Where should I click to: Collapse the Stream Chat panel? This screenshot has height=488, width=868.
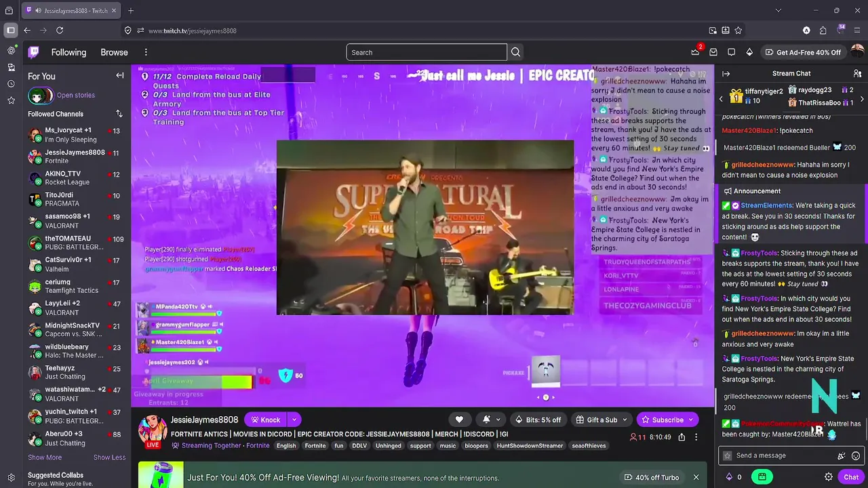click(726, 74)
